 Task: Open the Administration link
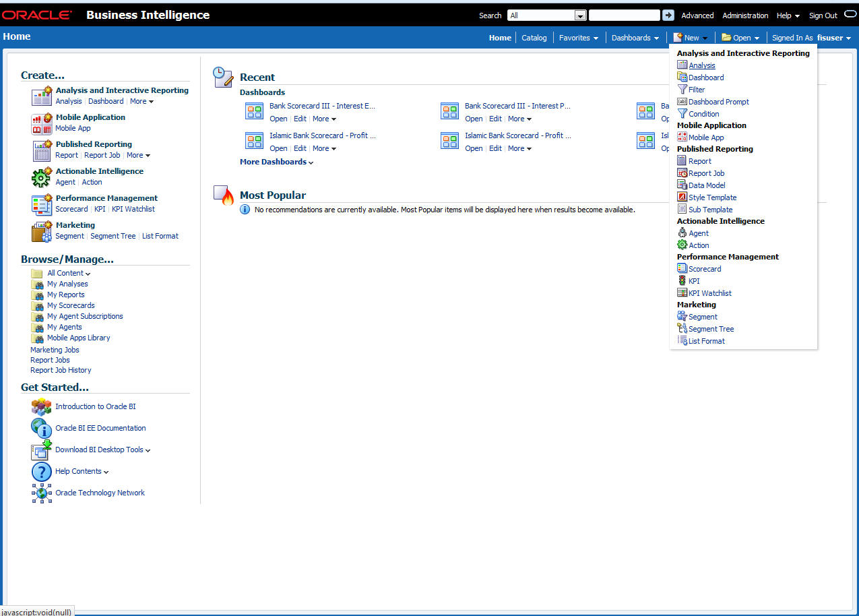point(745,16)
